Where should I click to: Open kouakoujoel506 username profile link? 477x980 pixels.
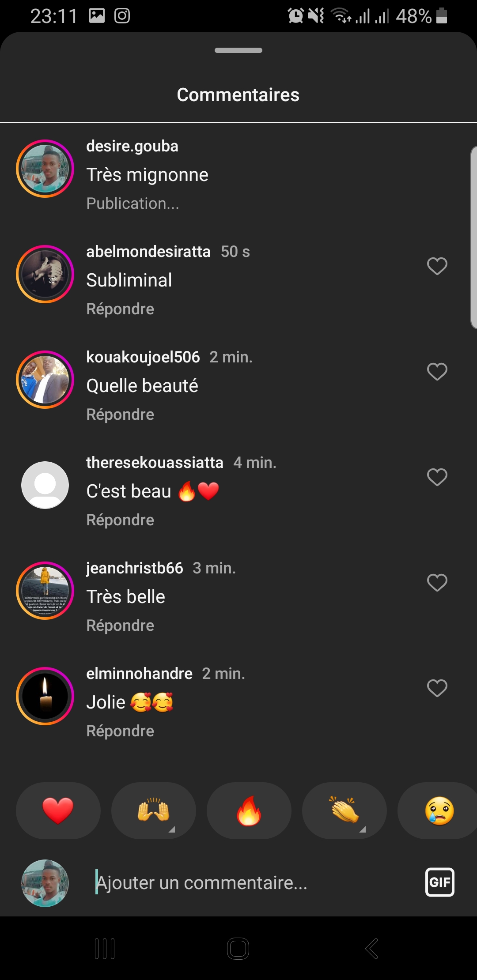143,357
